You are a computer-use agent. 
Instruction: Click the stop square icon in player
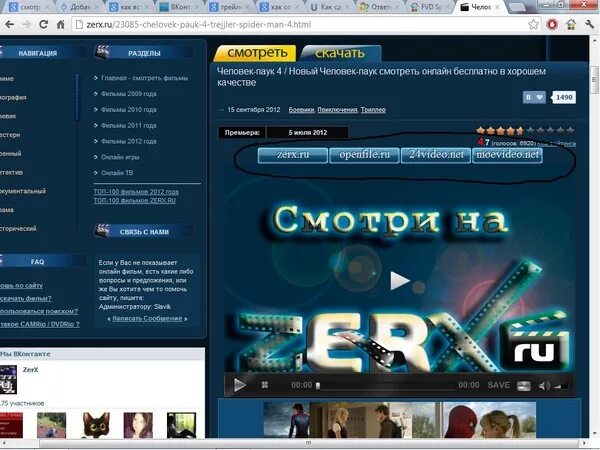coord(264,385)
